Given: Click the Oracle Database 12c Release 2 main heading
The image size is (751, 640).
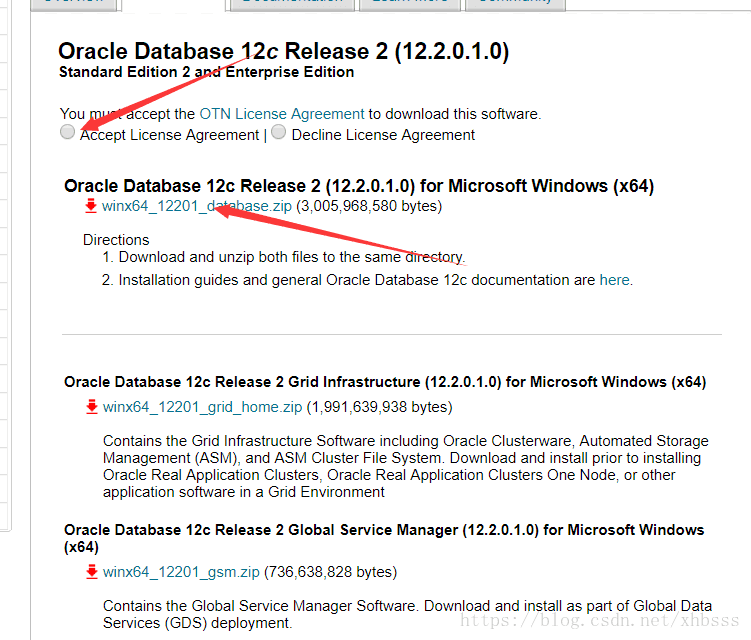Looking at the screenshot, I should pyautogui.click(x=284, y=51).
